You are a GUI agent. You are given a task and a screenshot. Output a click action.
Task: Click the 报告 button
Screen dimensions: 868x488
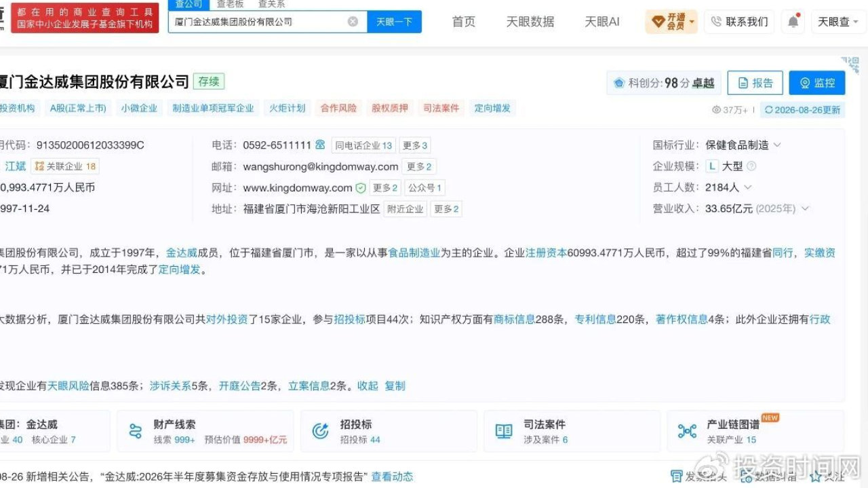(755, 83)
